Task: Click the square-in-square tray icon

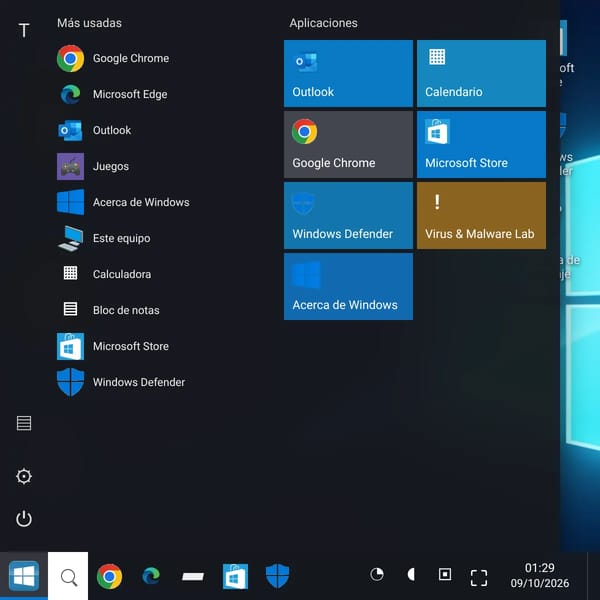Action: 445,574
